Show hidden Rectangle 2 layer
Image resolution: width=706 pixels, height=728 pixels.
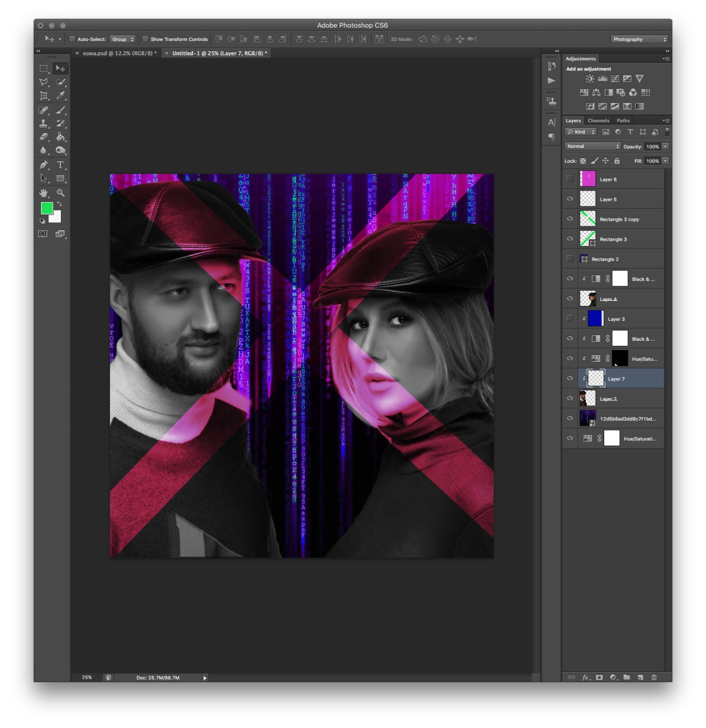[569, 259]
